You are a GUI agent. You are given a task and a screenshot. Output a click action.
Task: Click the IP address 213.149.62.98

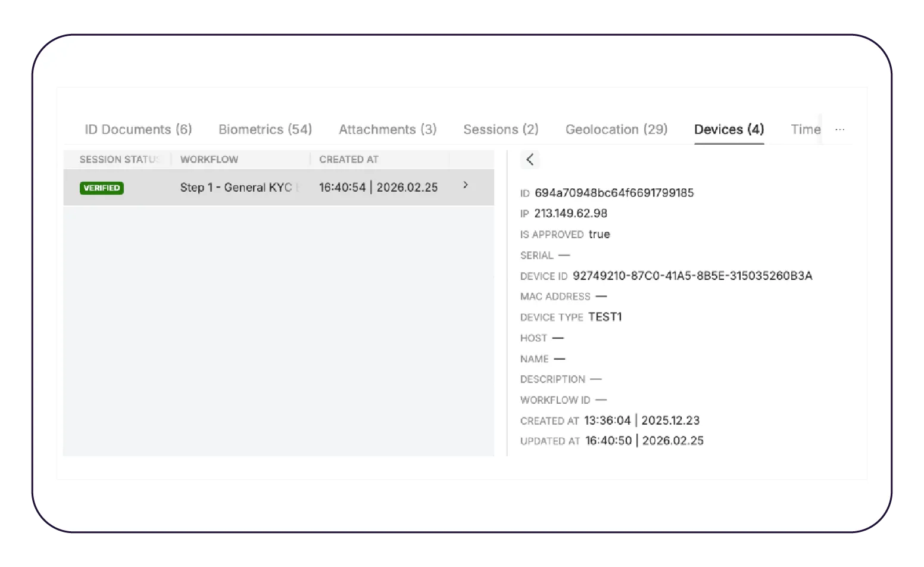tap(570, 213)
